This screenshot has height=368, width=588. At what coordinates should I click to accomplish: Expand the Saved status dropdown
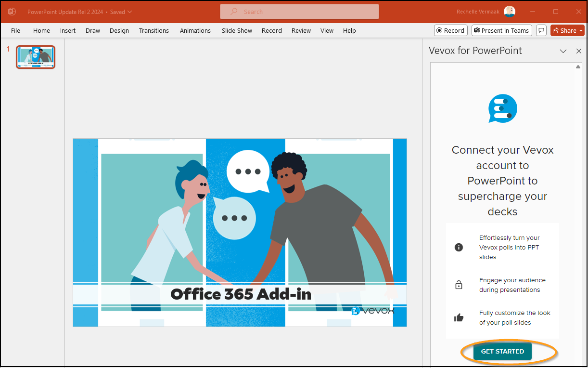pyautogui.click(x=129, y=12)
